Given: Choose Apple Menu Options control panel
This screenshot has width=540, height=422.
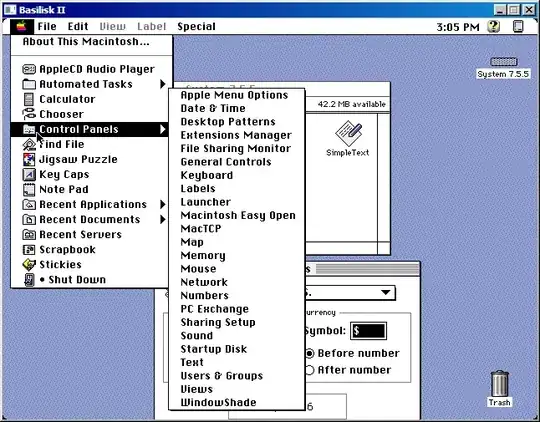Looking at the screenshot, I should click(237, 95).
